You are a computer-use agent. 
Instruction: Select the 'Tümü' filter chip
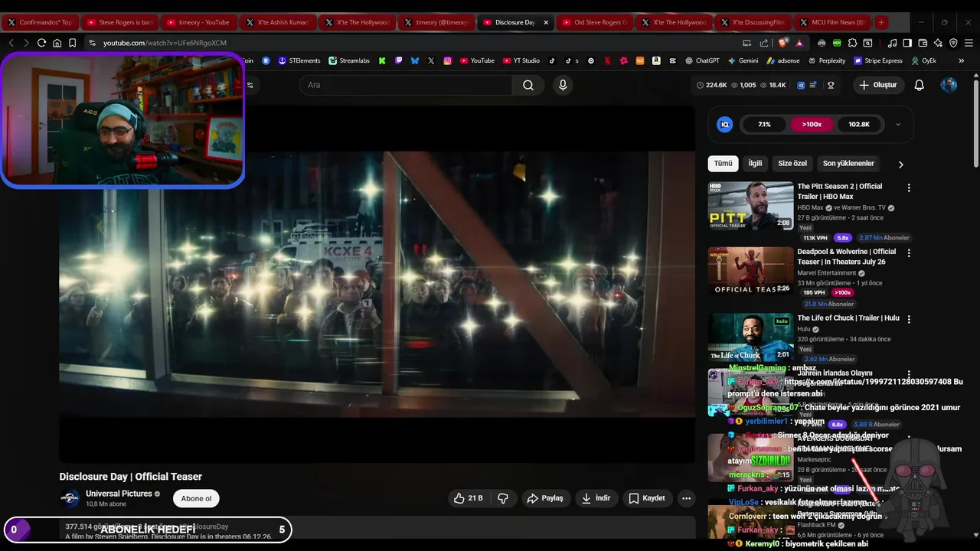click(723, 164)
